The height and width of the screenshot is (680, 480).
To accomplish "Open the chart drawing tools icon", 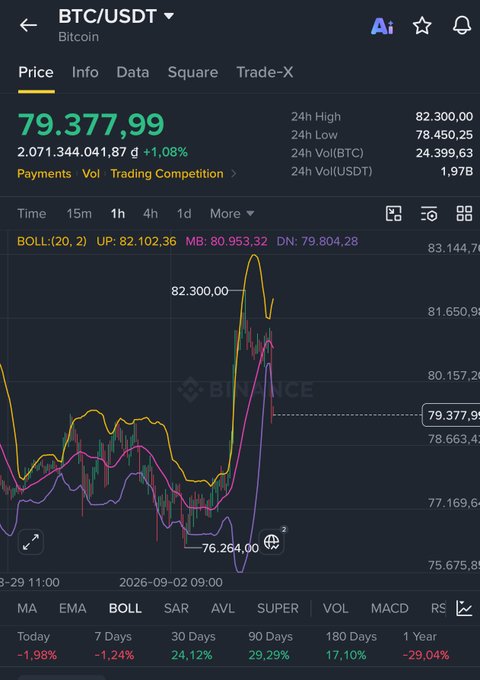I will click(393, 213).
